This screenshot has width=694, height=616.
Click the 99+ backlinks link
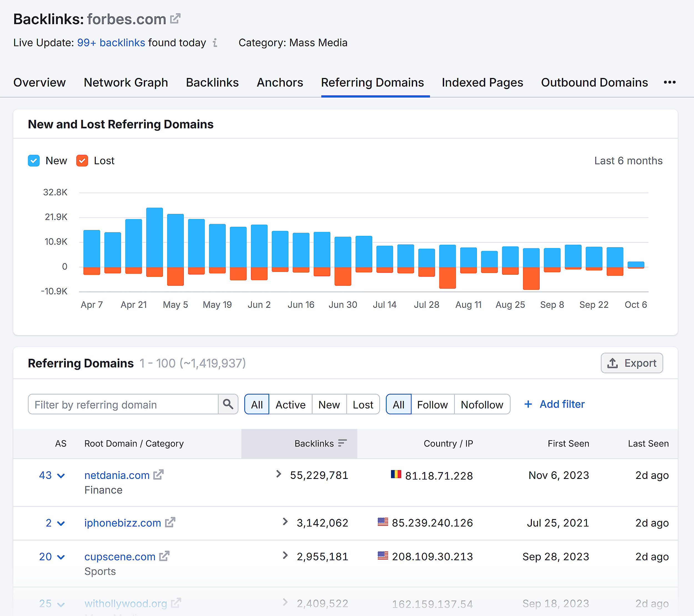click(111, 43)
